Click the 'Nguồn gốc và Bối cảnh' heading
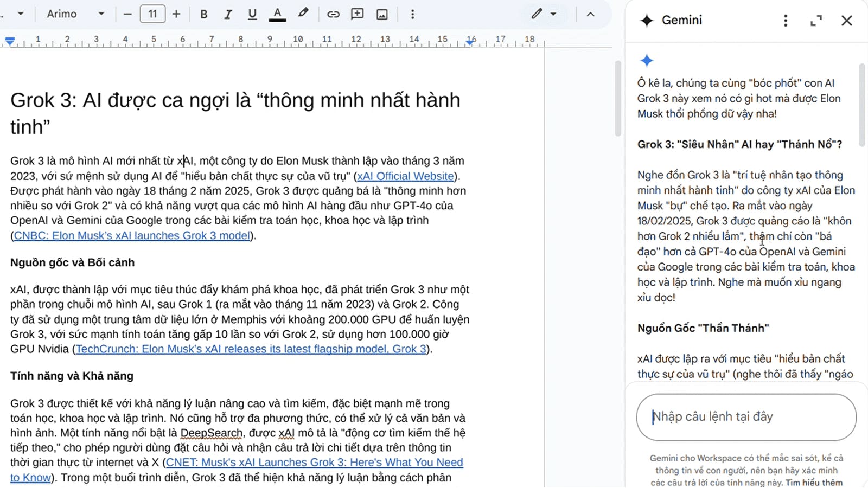Viewport: 868px width, 488px height. (x=72, y=262)
